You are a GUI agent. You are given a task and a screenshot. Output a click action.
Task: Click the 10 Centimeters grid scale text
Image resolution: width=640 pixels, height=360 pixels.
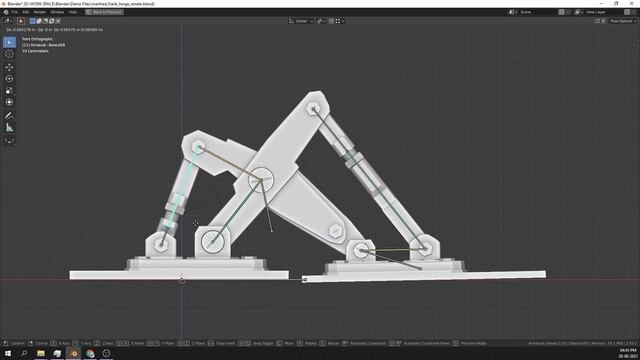pos(36,51)
